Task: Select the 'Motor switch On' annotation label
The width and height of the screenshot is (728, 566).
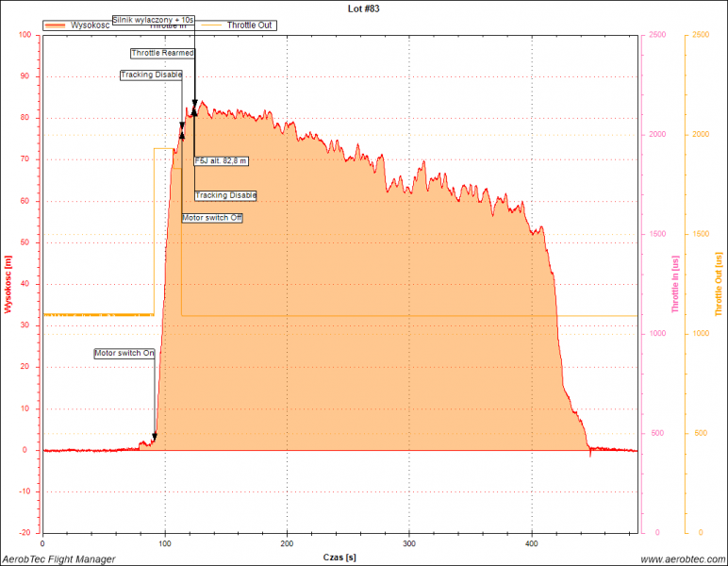Action: (124, 353)
